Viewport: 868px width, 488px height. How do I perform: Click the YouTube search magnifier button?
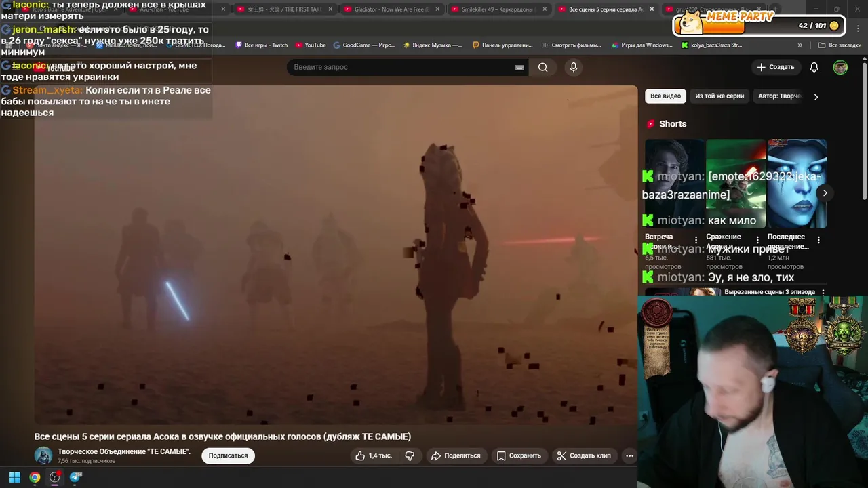(x=542, y=67)
